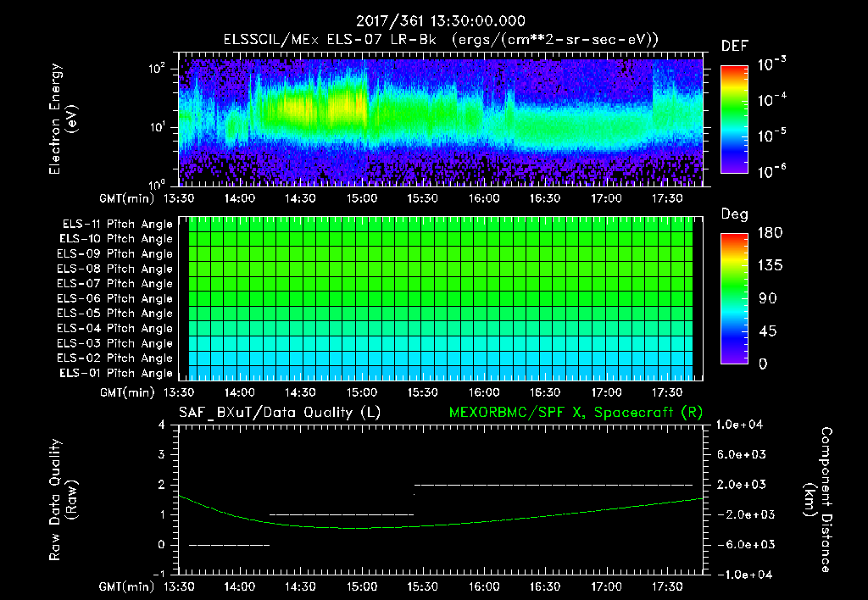868x600 pixels.
Task: Click the ELS-01 Pitch Angle row label
Action: pyautogui.click(x=116, y=374)
